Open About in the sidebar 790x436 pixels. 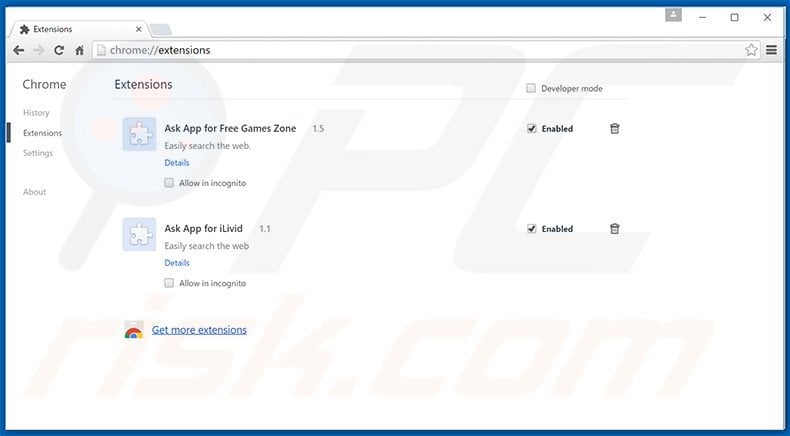34,192
